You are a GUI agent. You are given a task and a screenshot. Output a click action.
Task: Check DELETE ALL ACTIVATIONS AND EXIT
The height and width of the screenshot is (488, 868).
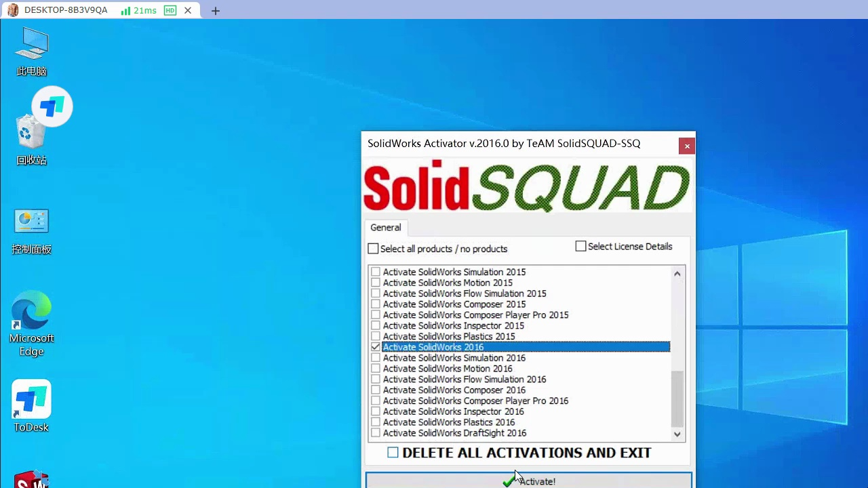(x=393, y=452)
